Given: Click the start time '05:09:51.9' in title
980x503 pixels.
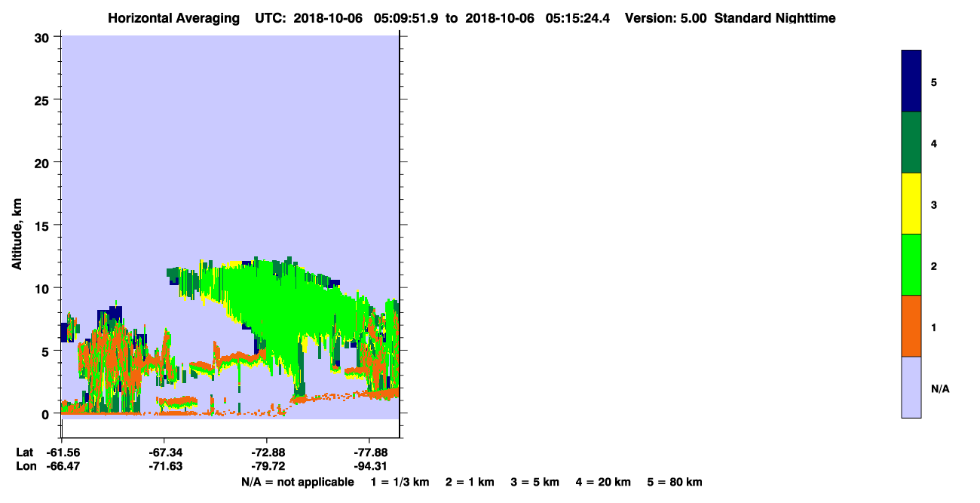Looking at the screenshot, I should pos(405,17).
